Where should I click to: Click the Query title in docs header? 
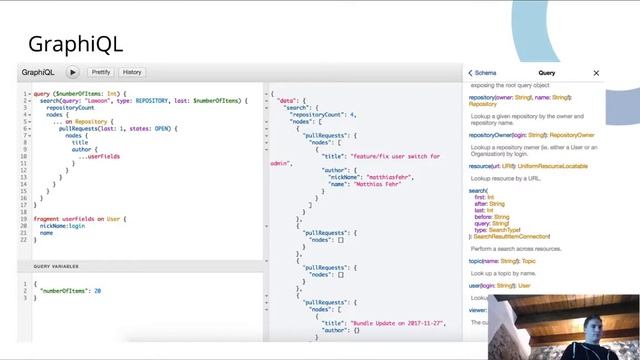coord(547,73)
